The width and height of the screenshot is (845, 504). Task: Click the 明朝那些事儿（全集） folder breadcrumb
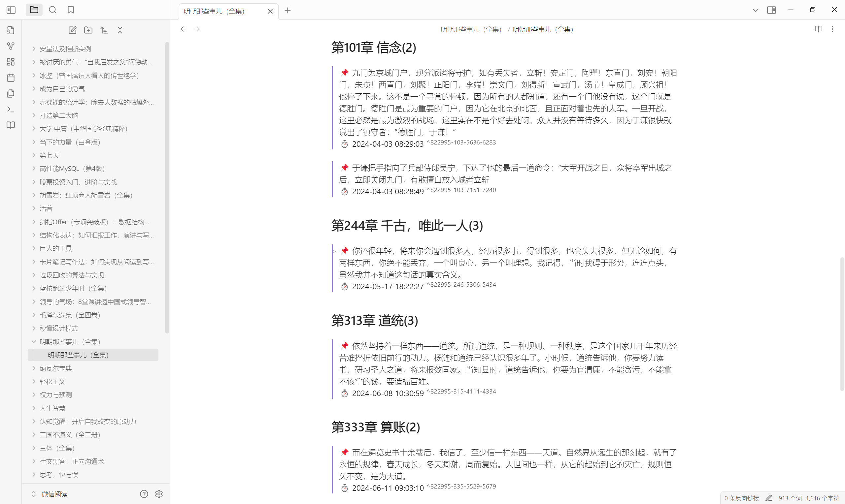pyautogui.click(x=471, y=30)
